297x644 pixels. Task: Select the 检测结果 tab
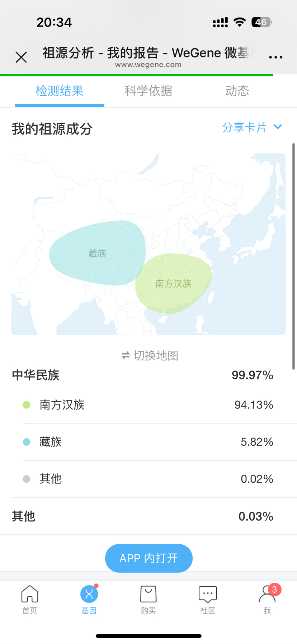click(60, 91)
